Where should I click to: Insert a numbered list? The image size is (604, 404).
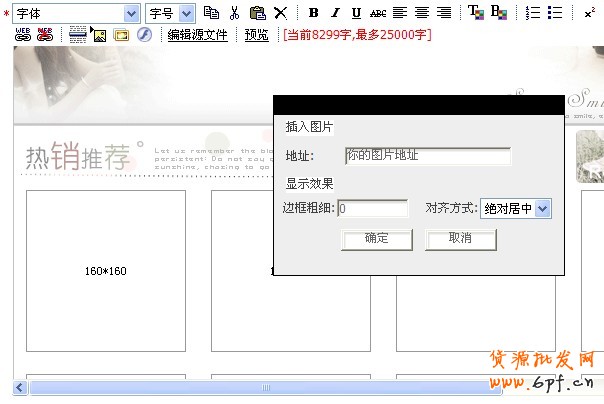tap(533, 13)
